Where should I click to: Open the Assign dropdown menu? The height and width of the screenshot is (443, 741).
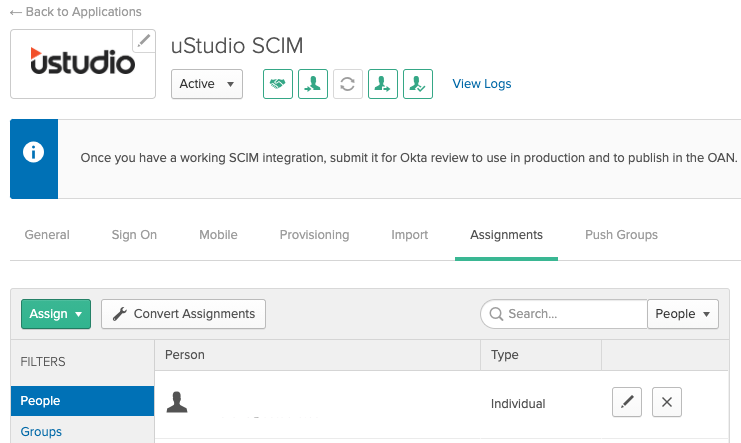(56, 314)
